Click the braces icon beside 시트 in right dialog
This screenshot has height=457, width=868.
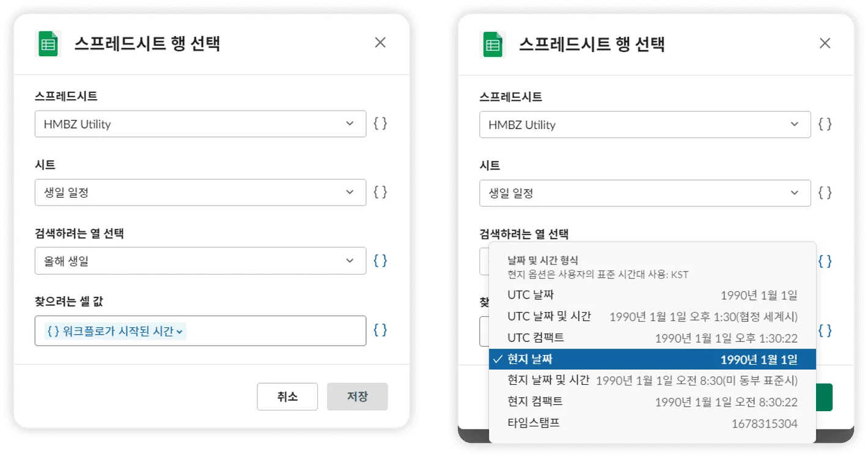(x=825, y=193)
